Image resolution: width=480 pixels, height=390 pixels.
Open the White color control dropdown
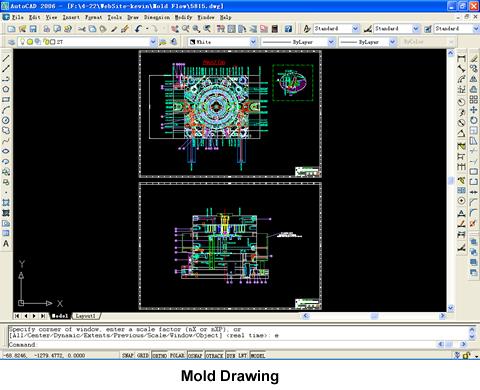coord(222,42)
